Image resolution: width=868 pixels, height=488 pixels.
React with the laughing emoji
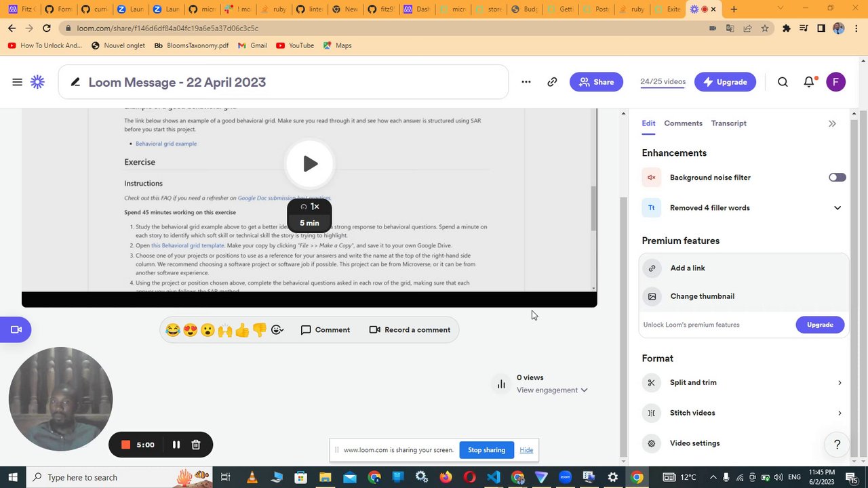coord(173,330)
